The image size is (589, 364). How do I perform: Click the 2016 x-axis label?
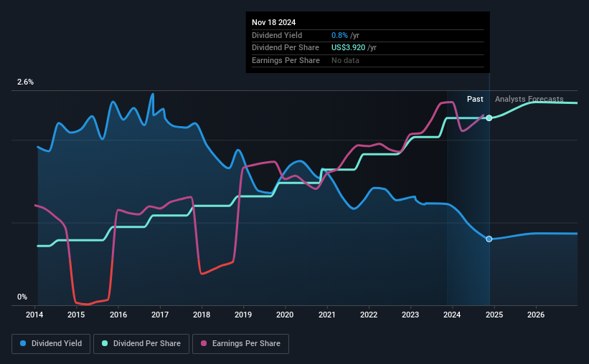click(x=118, y=315)
